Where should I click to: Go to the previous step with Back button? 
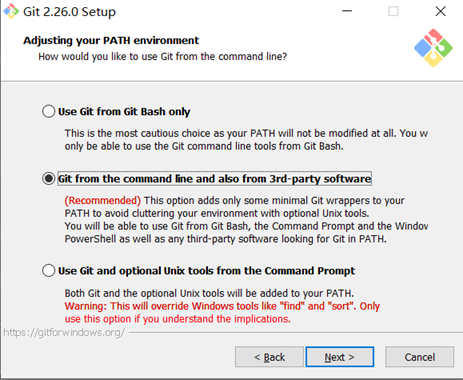click(x=269, y=357)
